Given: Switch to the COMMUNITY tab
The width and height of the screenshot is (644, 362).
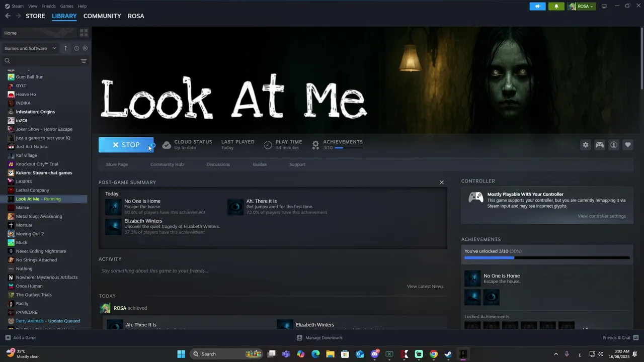Looking at the screenshot, I should [x=102, y=16].
